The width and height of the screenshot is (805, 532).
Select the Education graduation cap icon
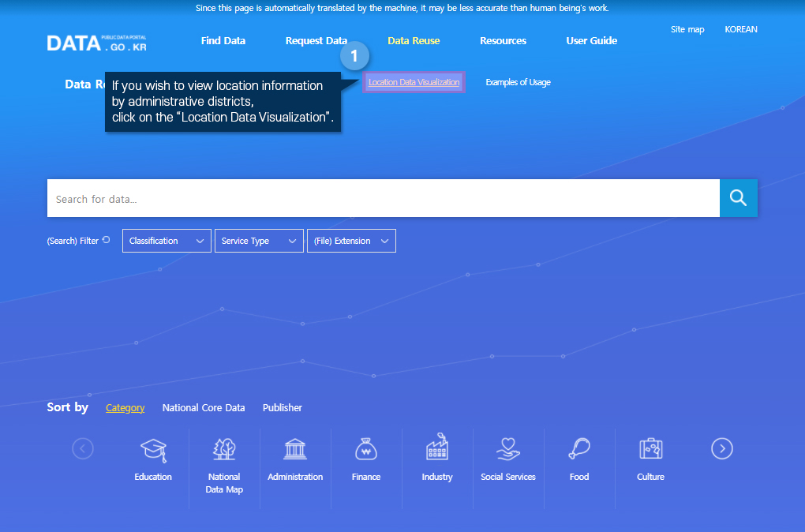[153, 449]
